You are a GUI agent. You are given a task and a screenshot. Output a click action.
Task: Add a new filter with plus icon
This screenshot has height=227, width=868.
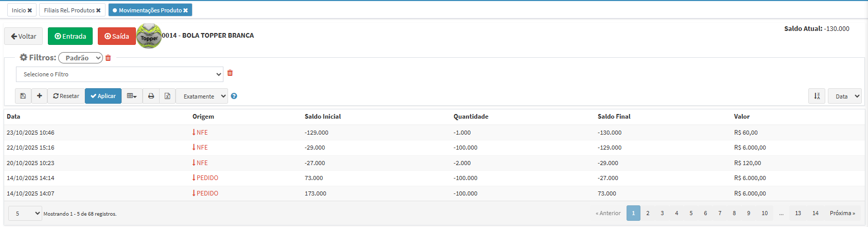click(x=39, y=96)
